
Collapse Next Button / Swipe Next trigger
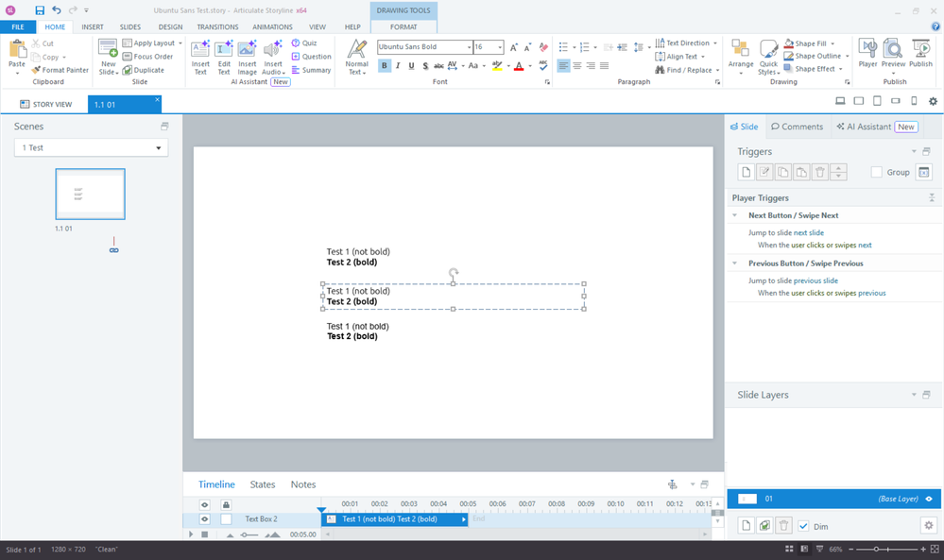[x=734, y=215]
